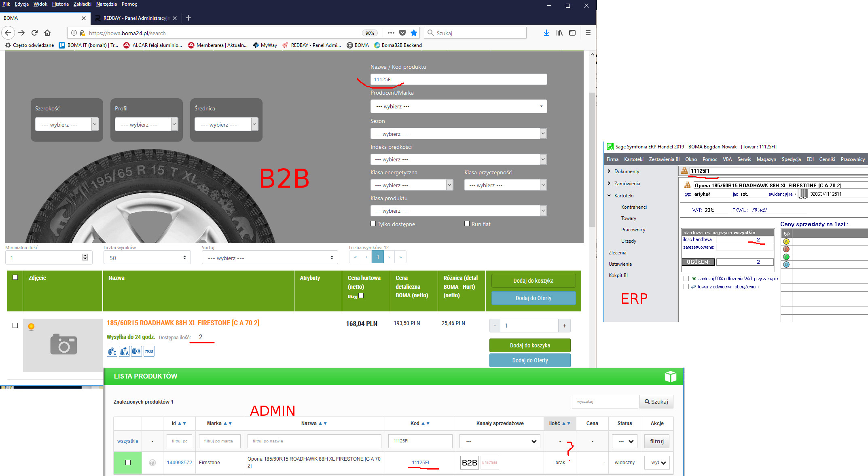
Task: Click the green box icon in Lista Produktów
Action: pyautogui.click(x=670, y=377)
